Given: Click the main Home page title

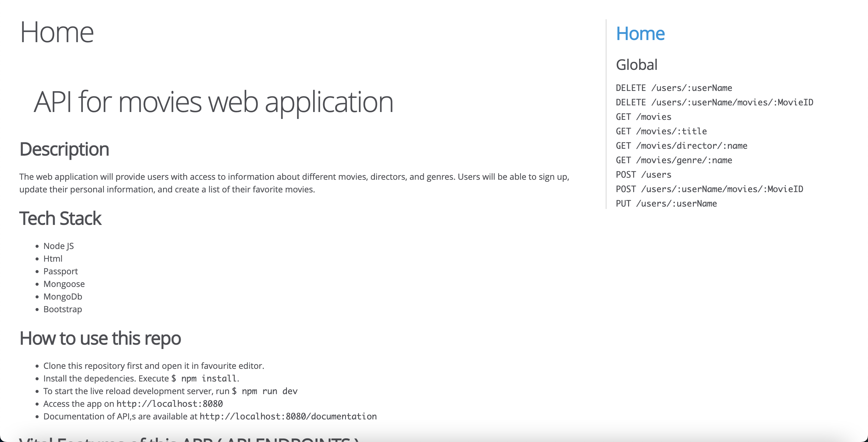Looking at the screenshot, I should tap(57, 32).
